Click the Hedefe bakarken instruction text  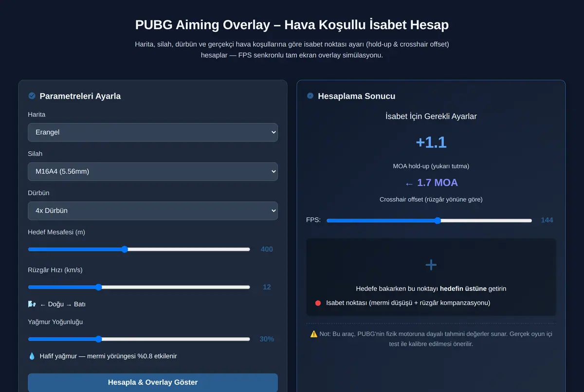point(431,288)
